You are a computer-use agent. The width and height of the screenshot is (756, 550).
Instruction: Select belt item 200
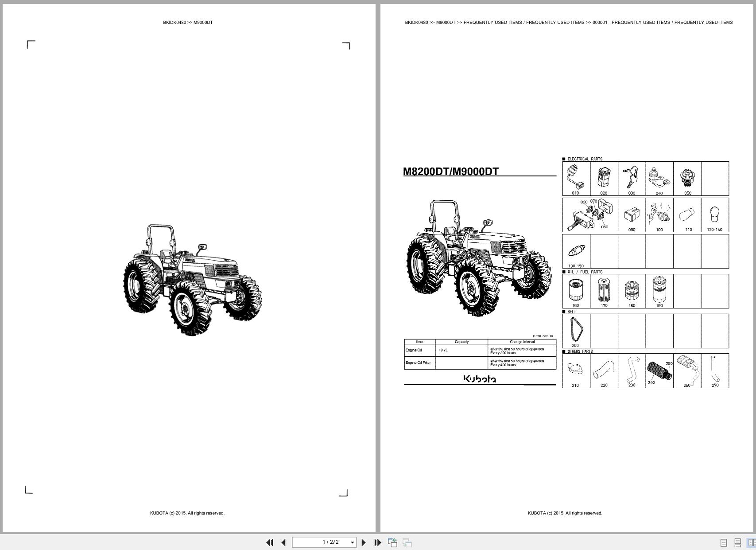(575, 330)
